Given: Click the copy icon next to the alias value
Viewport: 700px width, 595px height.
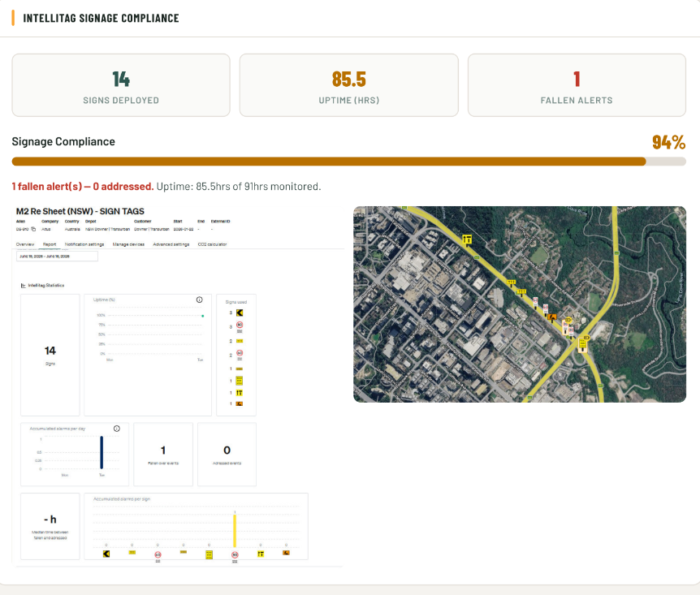Looking at the screenshot, I should 33,229.
